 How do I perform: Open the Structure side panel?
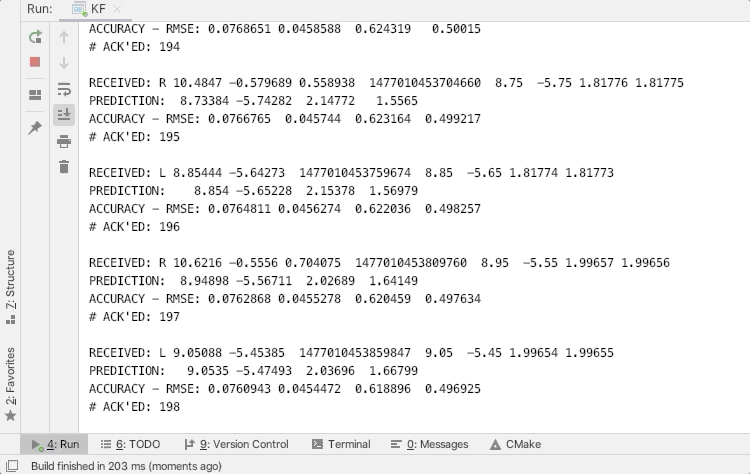[11, 287]
